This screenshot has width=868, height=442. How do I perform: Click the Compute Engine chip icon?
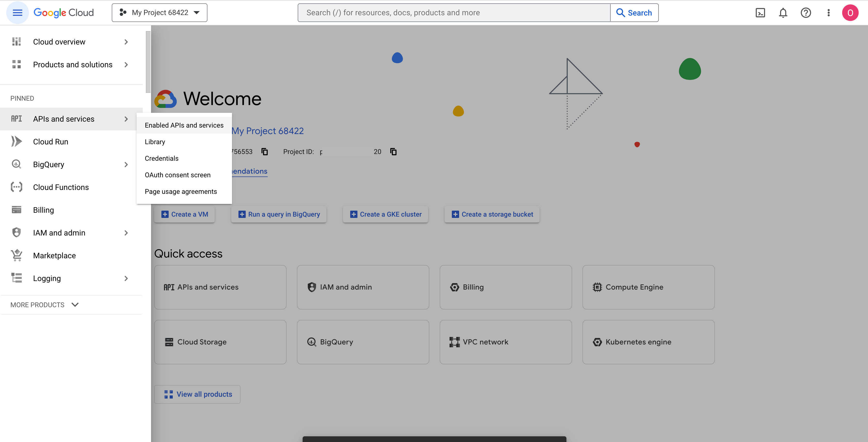597,287
